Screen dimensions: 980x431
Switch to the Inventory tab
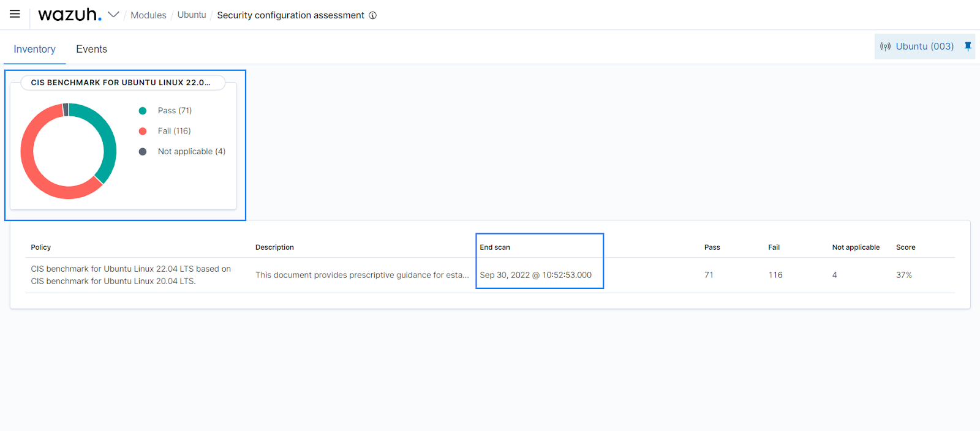[x=34, y=49]
